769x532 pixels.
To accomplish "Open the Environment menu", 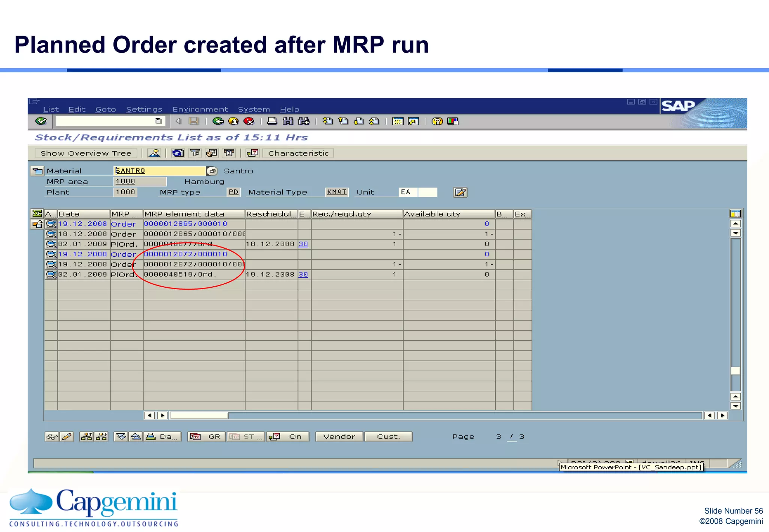I will pos(200,109).
